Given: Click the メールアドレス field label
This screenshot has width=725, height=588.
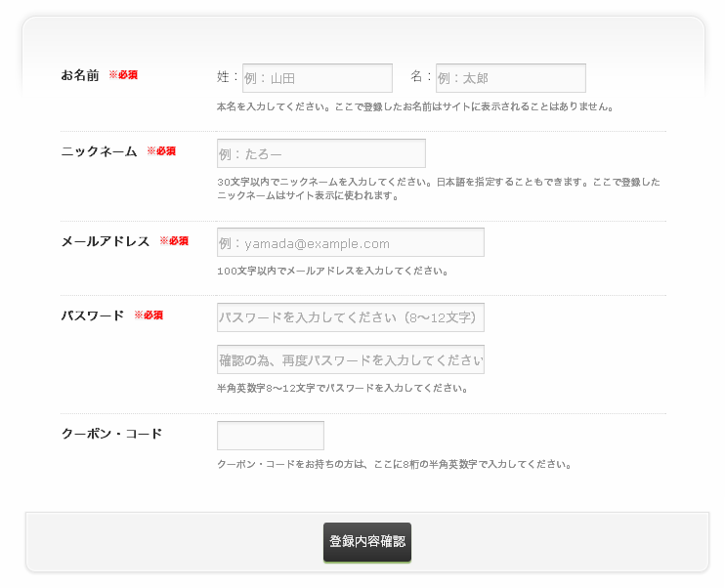Looking at the screenshot, I should coord(106,241).
